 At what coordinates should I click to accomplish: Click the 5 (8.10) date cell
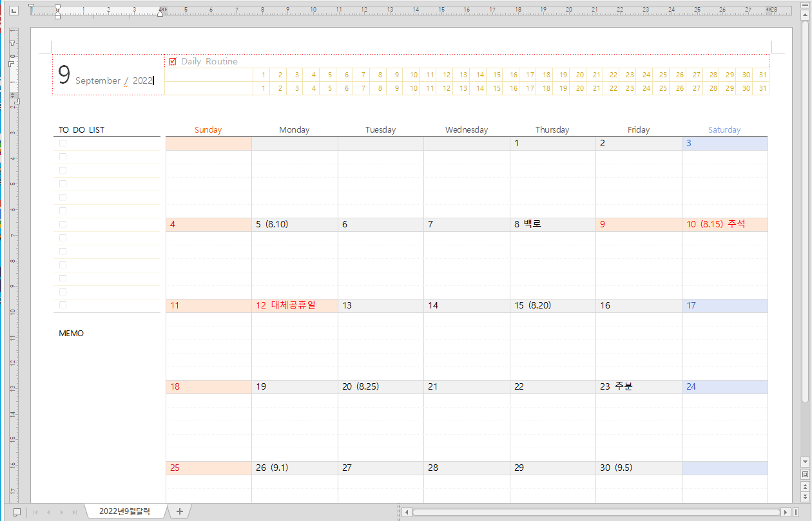point(295,225)
